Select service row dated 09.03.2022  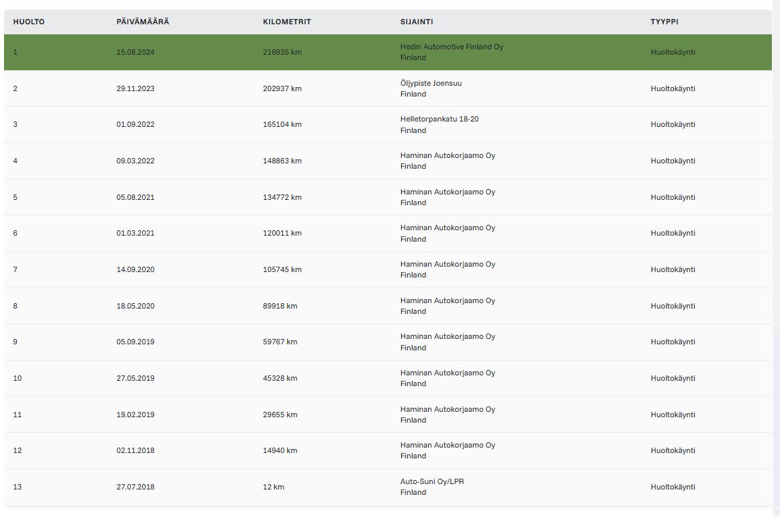click(x=388, y=161)
